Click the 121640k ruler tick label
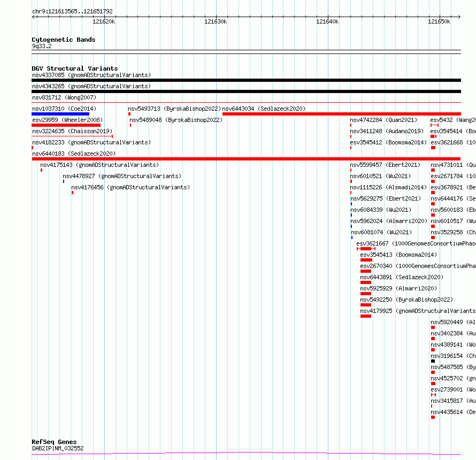Image resolution: width=476 pixels, height=460 pixels. (x=327, y=21)
